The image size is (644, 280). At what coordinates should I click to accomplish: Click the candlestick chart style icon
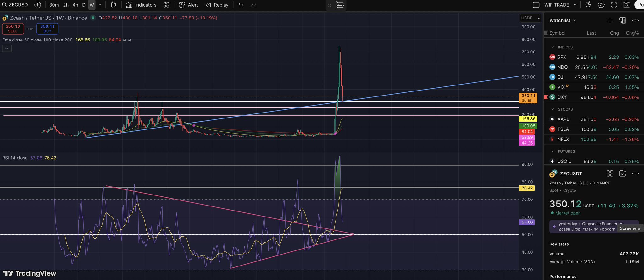click(x=114, y=5)
